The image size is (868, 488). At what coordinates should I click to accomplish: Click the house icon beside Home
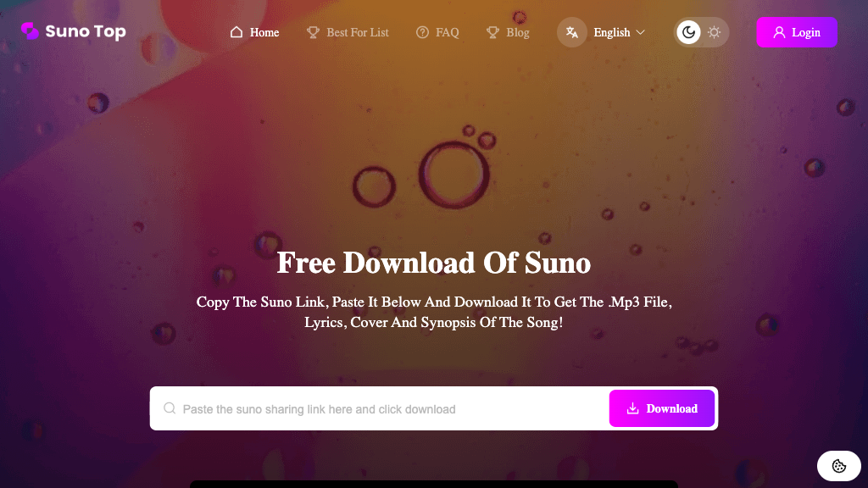point(236,32)
